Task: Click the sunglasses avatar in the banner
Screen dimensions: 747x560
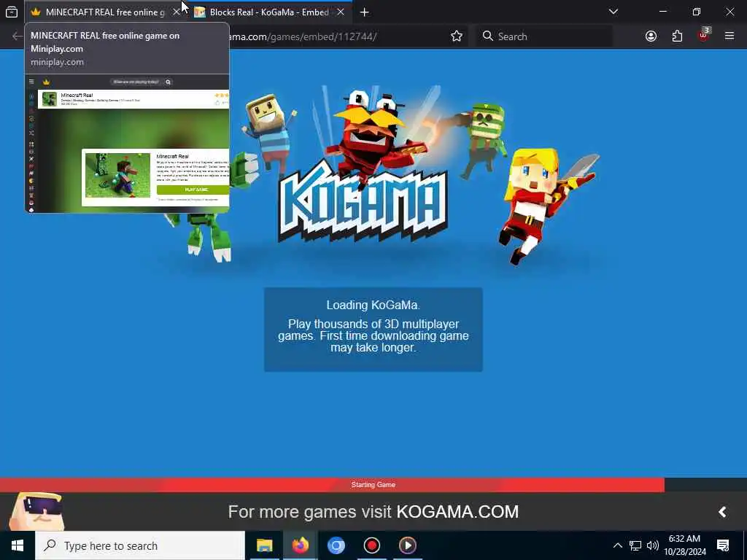Action: [x=37, y=511]
